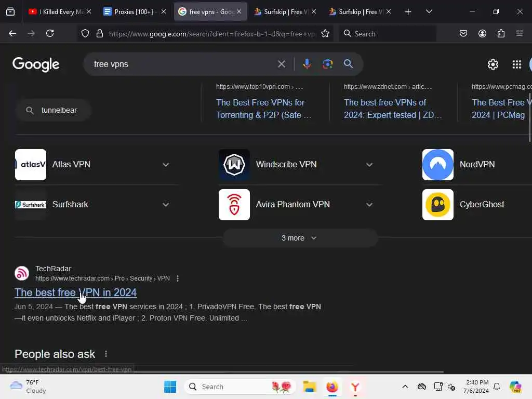532x399 pixels.
Task: Open TechRadar result options (three dots)
Action: [x=178, y=278]
